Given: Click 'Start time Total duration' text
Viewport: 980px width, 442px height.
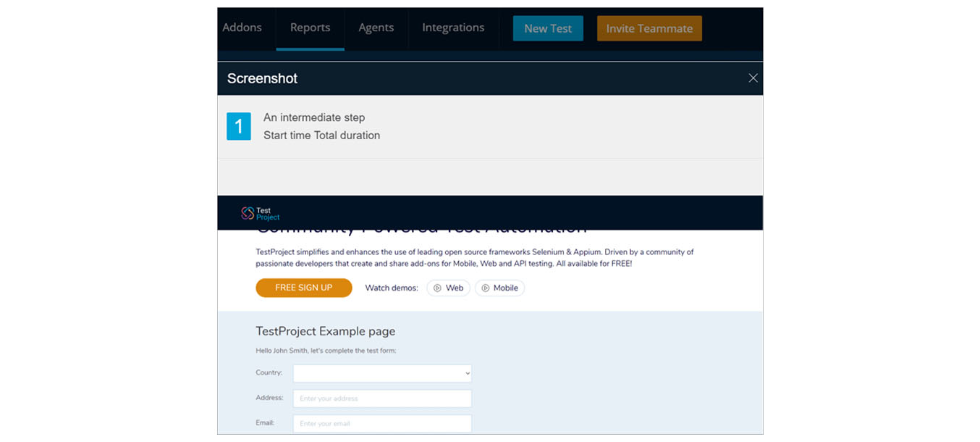Looking at the screenshot, I should tap(321, 135).
